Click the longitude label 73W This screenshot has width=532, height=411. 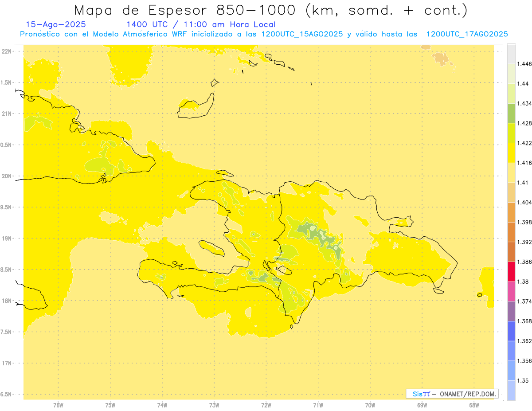point(214,405)
